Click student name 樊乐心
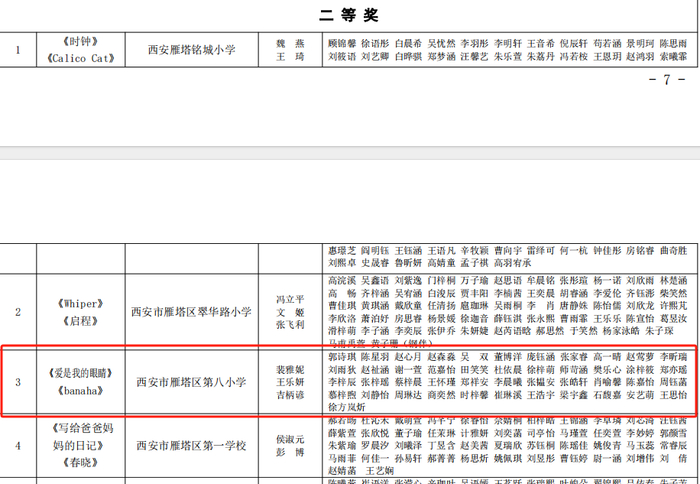 click(x=607, y=370)
